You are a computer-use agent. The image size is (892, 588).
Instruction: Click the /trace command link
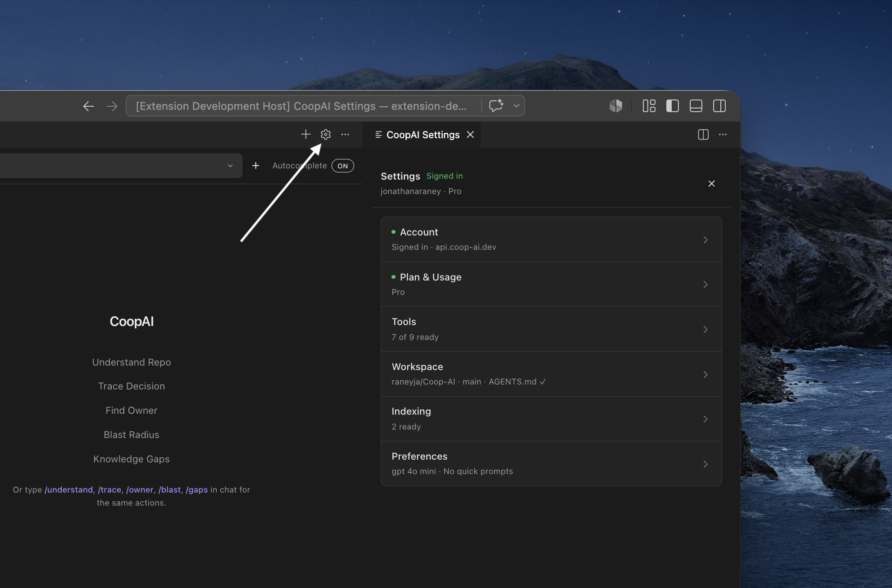pyautogui.click(x=109, y=489)
